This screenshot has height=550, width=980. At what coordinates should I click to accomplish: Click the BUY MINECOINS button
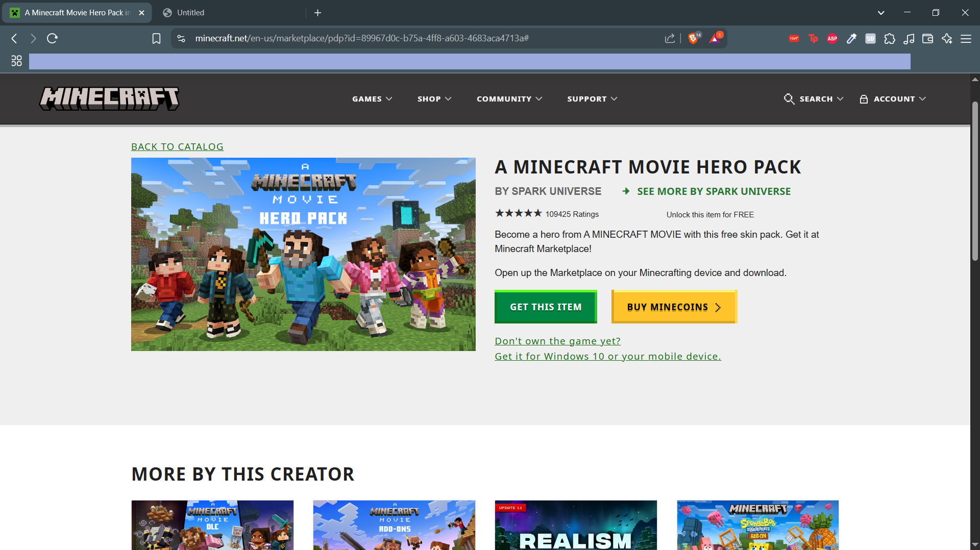(674, 307)
